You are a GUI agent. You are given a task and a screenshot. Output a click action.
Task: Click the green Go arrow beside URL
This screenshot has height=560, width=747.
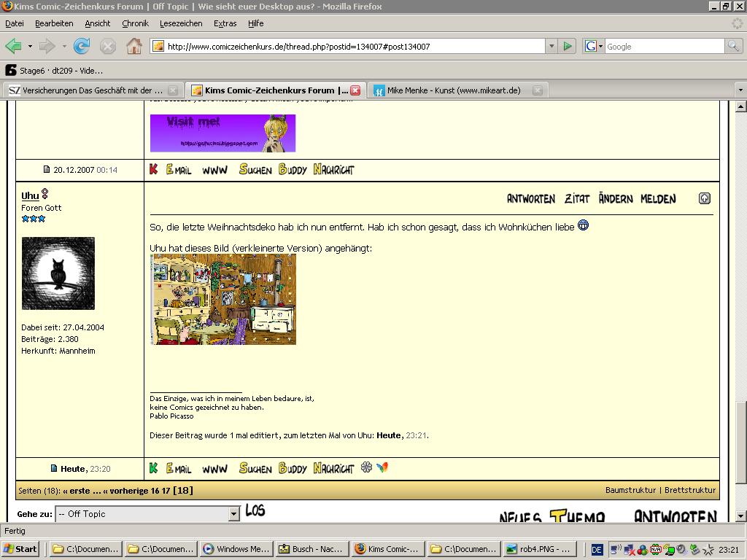568,47
